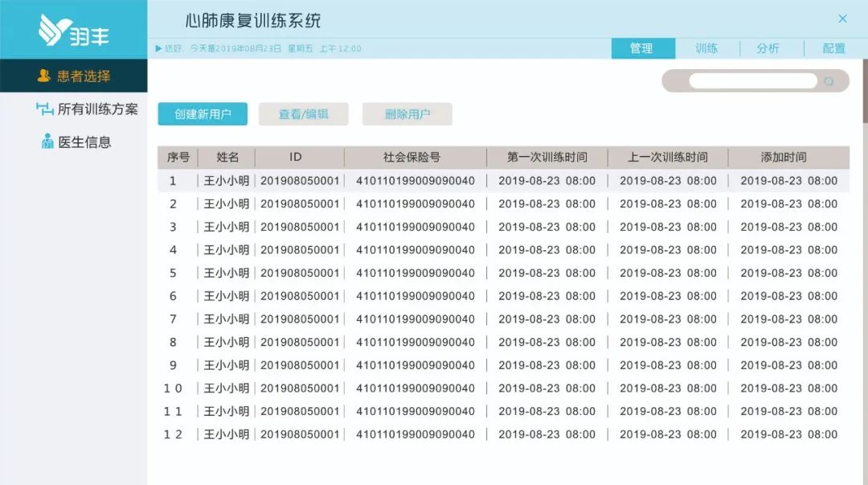This screenshot has height=485, width=868.
Task: Open the 训练 tab
Action: [x=706, y=48]
